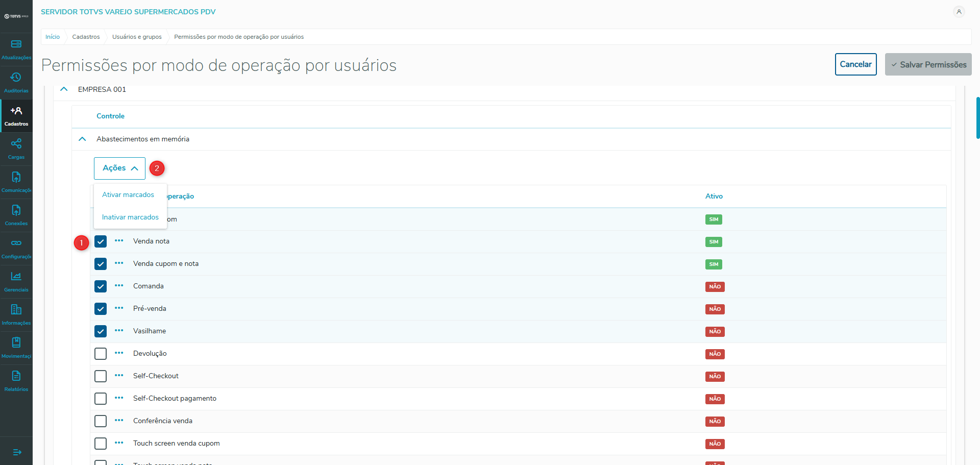This screenshot has width=980, height=465.
Task: Collapse Abastecimentos em memória group
Action: click(x=82, y=139)
